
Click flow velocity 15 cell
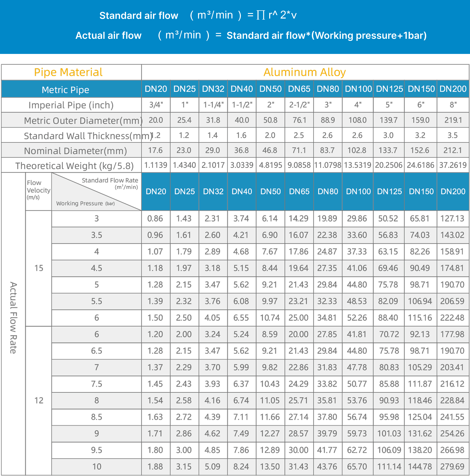[x=39, y=268]
